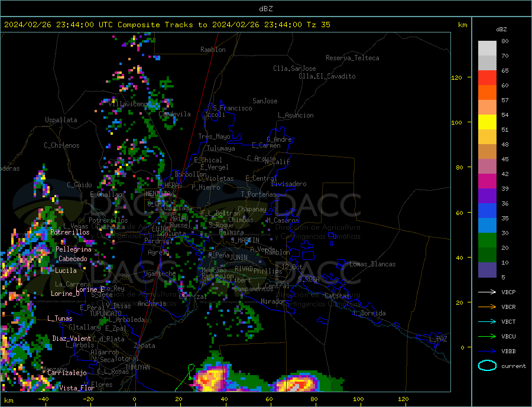The image size is (532, 407).
Task: Click the 'Clla.El_Cavadito' map label
Action: click(327, 76)
